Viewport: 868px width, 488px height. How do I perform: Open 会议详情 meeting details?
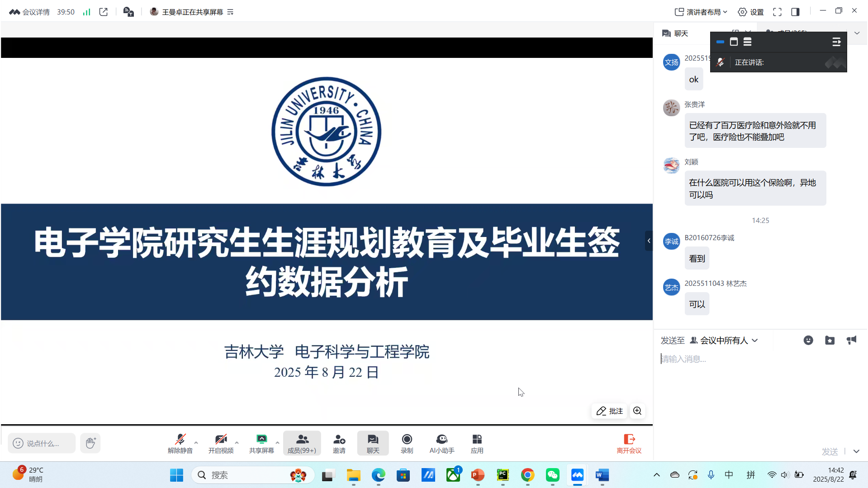[x=30, y=12]
